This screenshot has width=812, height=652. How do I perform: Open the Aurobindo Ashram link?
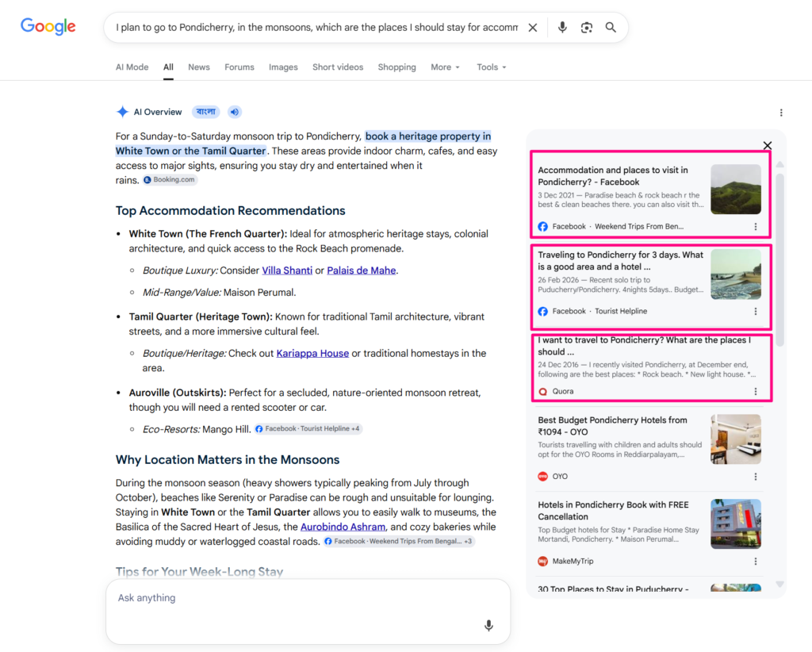coord(343,527)
